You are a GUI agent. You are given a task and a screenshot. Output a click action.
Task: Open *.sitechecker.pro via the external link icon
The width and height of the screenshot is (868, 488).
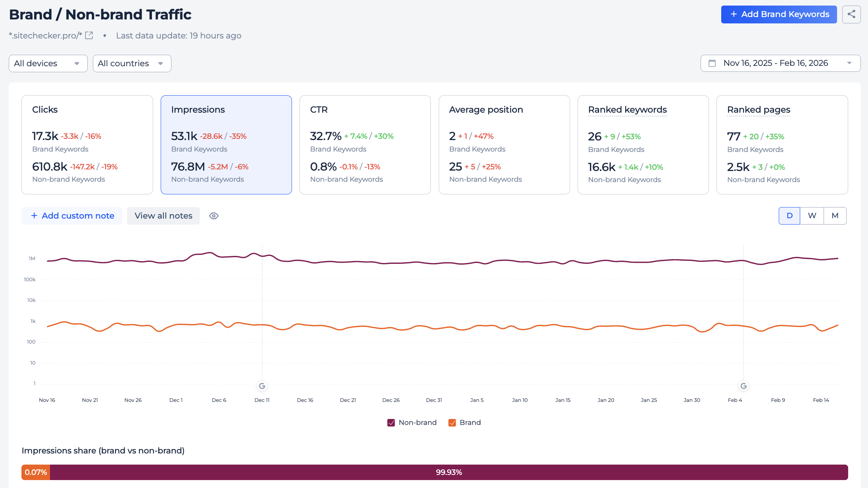(x=88, y=35)
